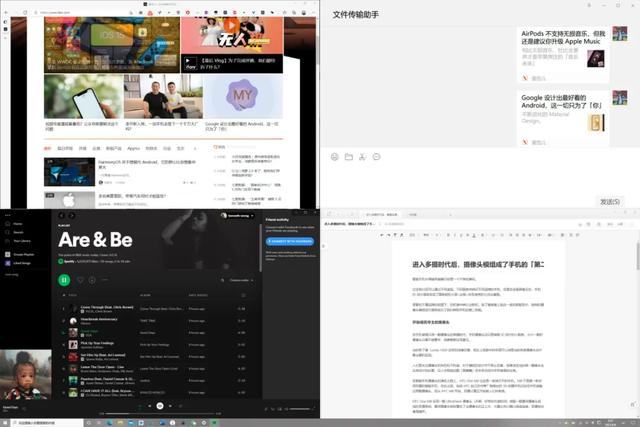Click the Windows taskbar search box
640x427 pixels.
pyautogui.click(x=47, y=423)
